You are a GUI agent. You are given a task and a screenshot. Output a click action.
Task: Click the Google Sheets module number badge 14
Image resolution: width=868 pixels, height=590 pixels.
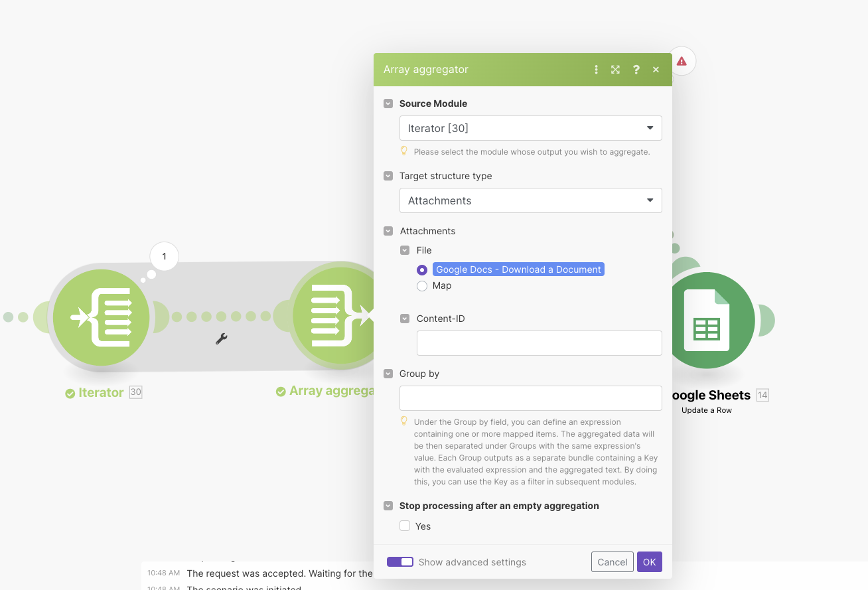762,396
